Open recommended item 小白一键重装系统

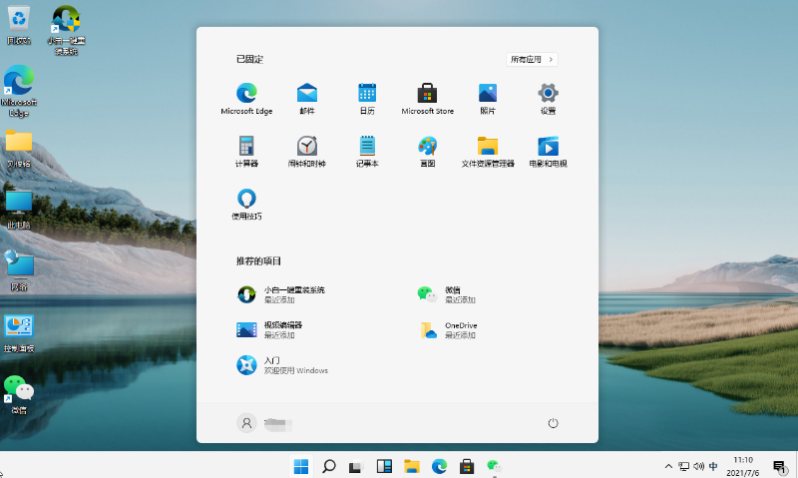coord(281,294)
